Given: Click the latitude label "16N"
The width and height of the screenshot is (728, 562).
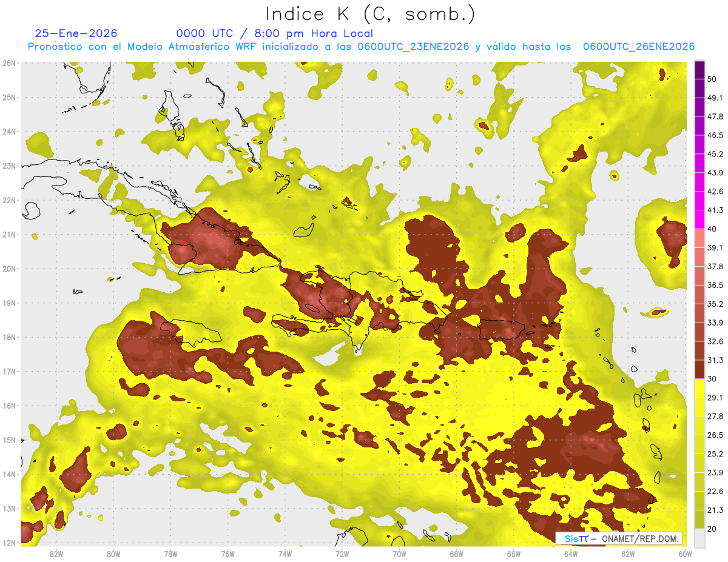Looking at the screenshot, I should tap(9, 406).
